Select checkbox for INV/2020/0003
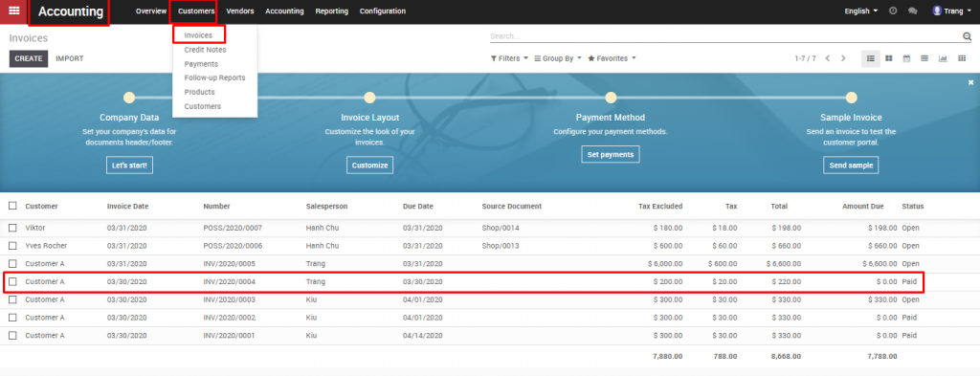 pyautogui.click(x=12, y=299)
